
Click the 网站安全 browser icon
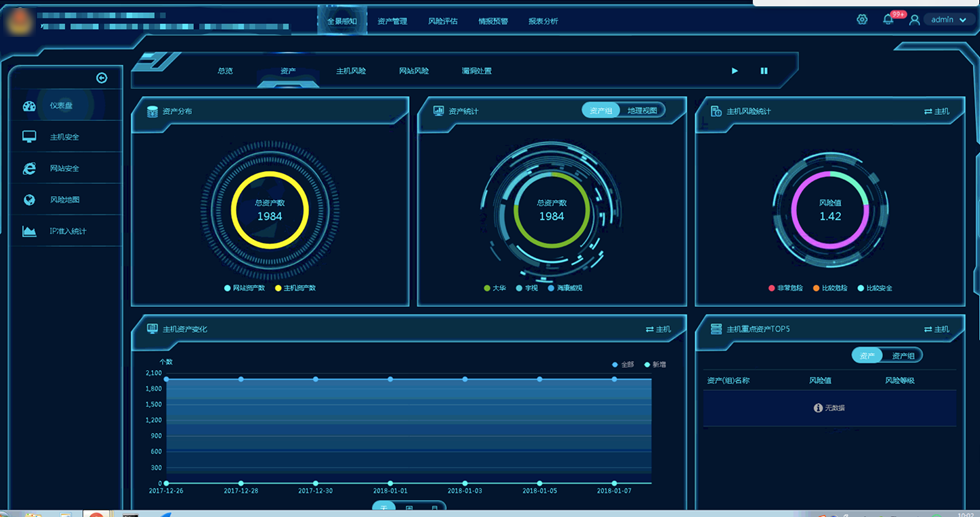pyautogui.click(x=29, y=168)
